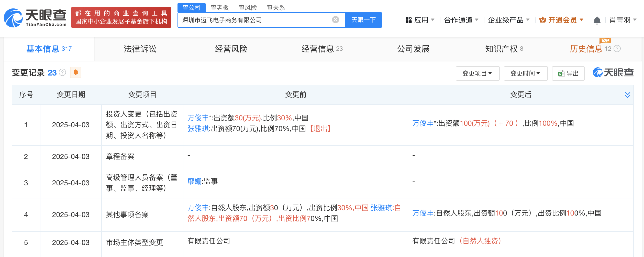The image size is (644, 257).
Task: Click the 变更日期 column header
Action: 71,95
